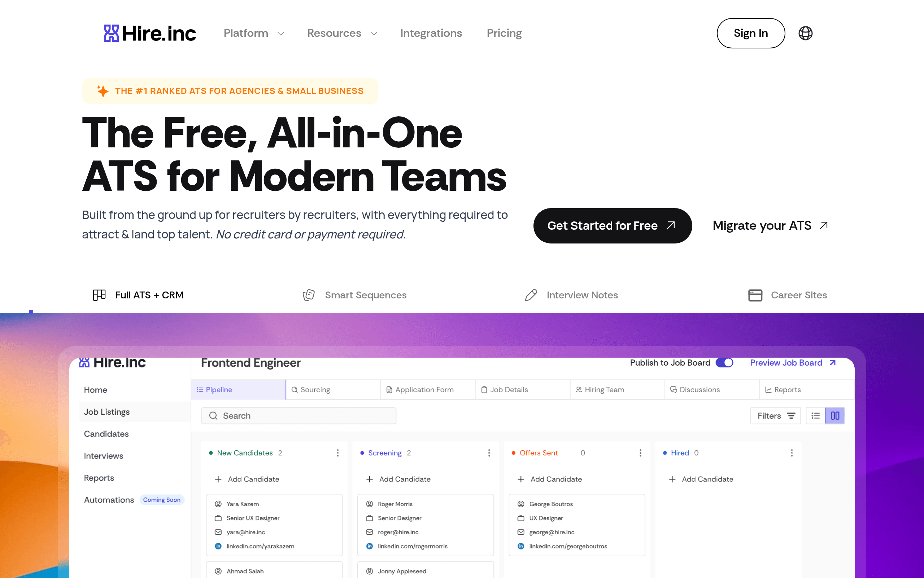Image resolution: width=924 pixels, height=578 pixels.
Task: Click the Roger Morris candidate name
Action: pos(395,504)
